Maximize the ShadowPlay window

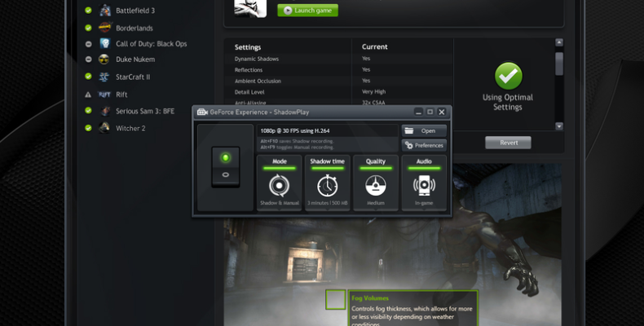tap(430, 112)
